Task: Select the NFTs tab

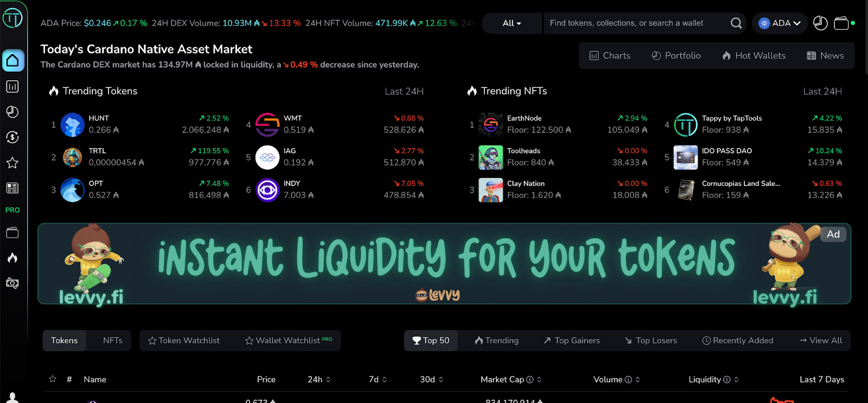Action: click(112, 341)
